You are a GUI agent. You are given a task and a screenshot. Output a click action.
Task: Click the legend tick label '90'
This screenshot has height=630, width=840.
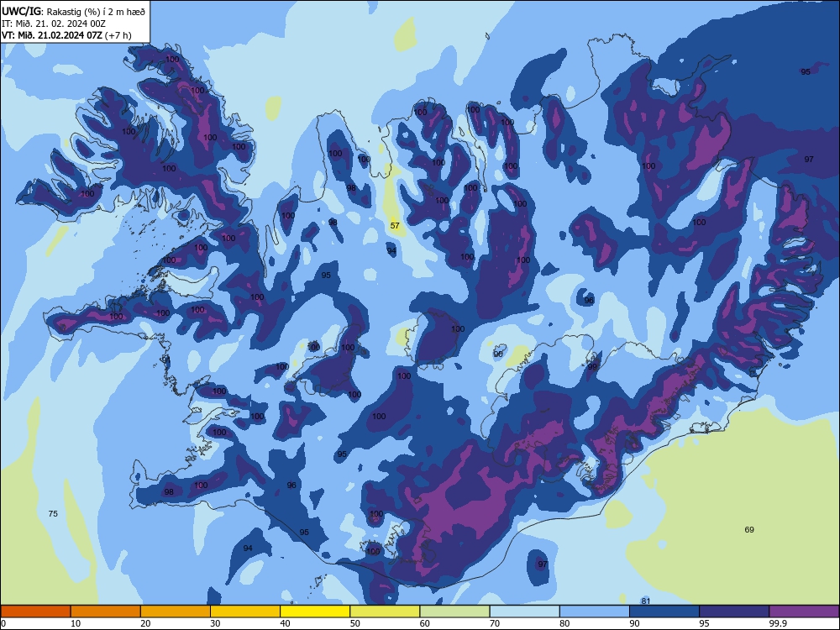634,623
